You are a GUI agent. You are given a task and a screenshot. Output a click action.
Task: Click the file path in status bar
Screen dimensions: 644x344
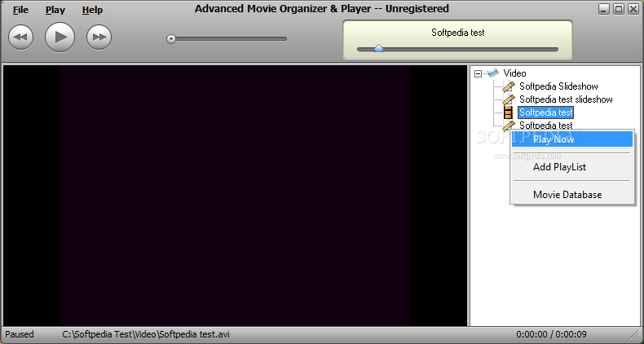coord(146,334)
